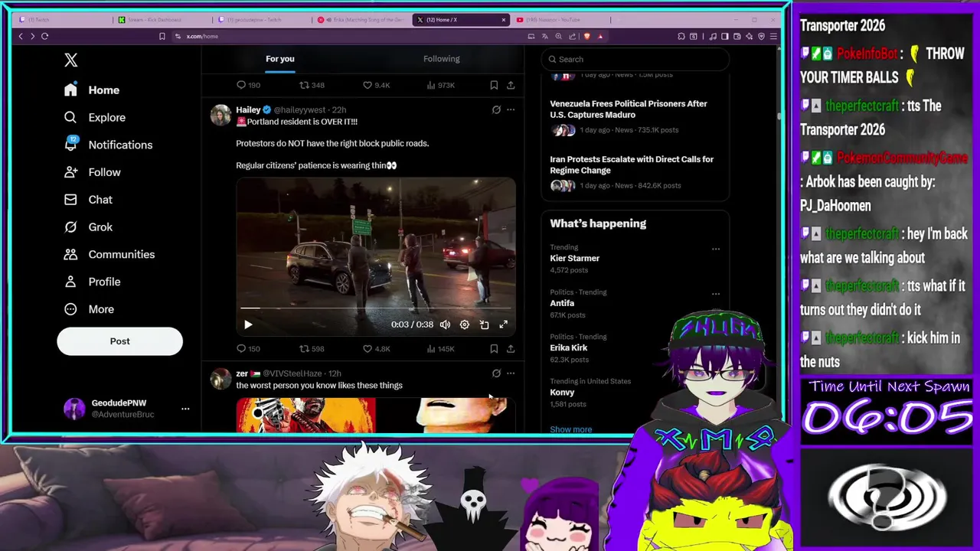Click Show more under What's happening

pos(570,429)
